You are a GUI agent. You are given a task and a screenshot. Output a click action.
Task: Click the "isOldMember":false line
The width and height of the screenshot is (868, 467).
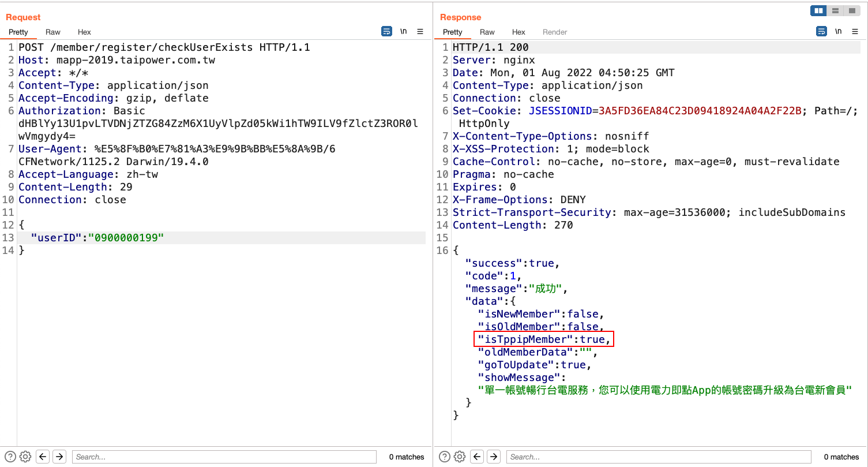(x=541, y=327)
